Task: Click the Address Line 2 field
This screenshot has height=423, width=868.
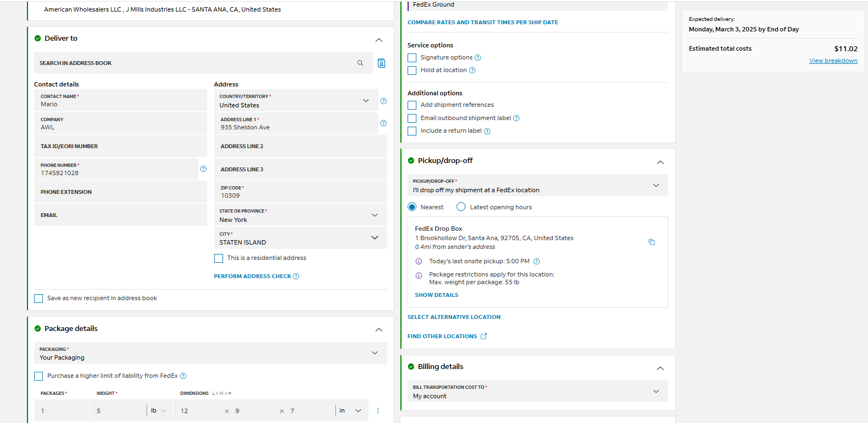Action: coord(301,146)
